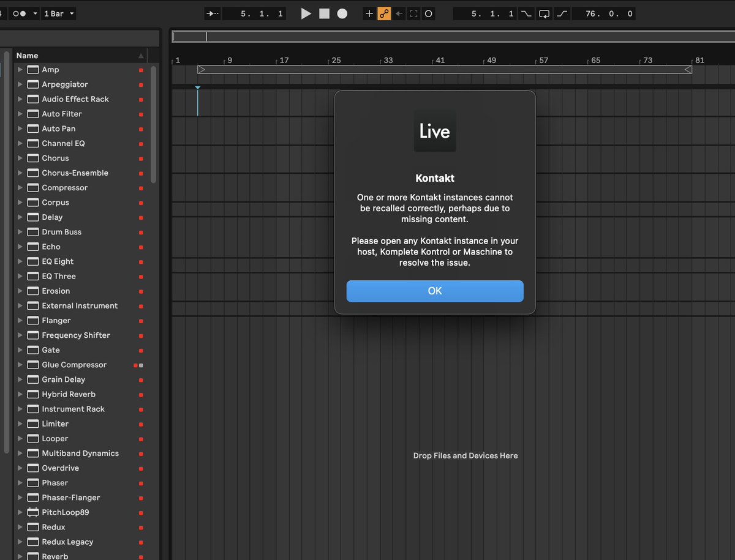Toggle the orange Automation Arm button
735x560 pixels.
tap(384, 13)
